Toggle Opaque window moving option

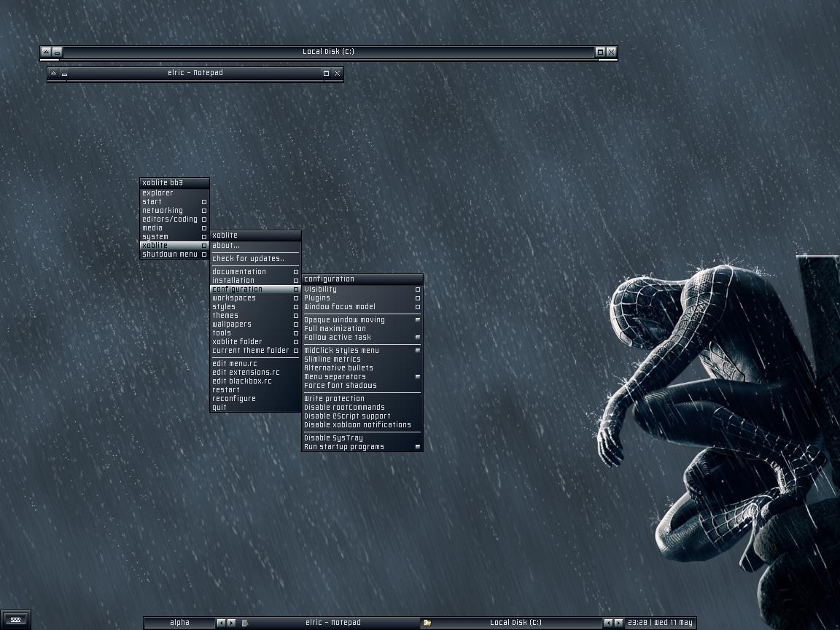click(x=362, y=320)
